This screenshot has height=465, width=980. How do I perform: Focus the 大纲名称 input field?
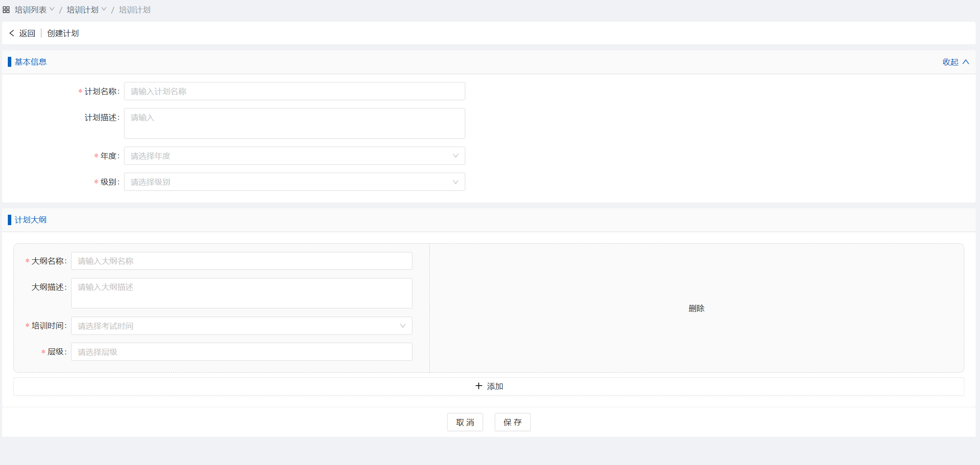point(242,261)
